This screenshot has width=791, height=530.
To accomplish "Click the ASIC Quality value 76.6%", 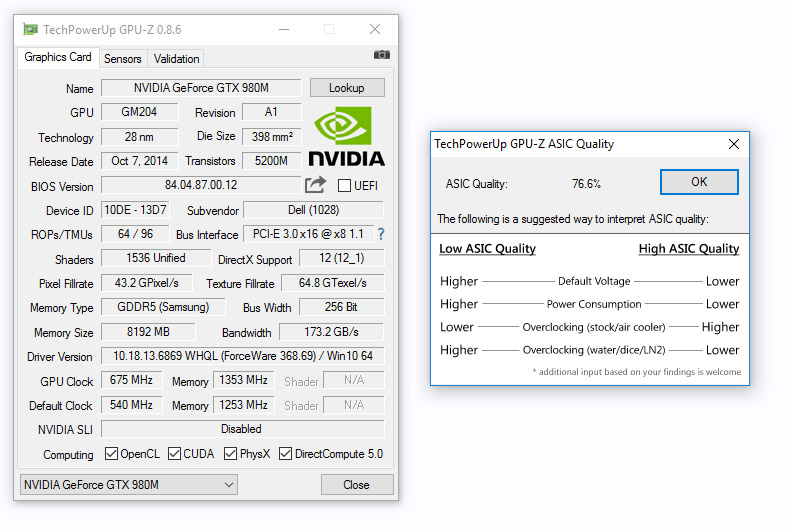I will point(586,184).
